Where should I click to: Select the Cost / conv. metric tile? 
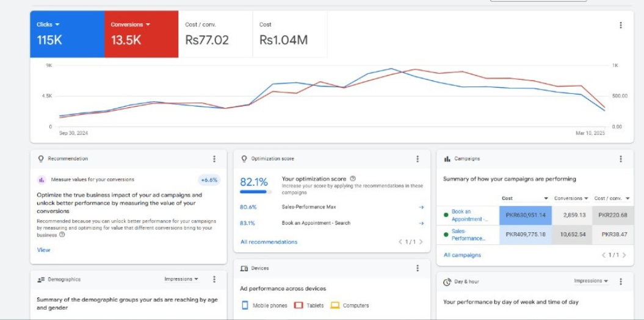coord(215,35)
